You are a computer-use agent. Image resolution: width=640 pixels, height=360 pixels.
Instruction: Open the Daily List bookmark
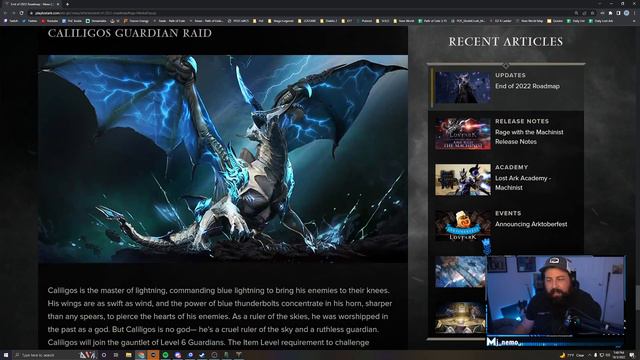click(x=576, y=21)
